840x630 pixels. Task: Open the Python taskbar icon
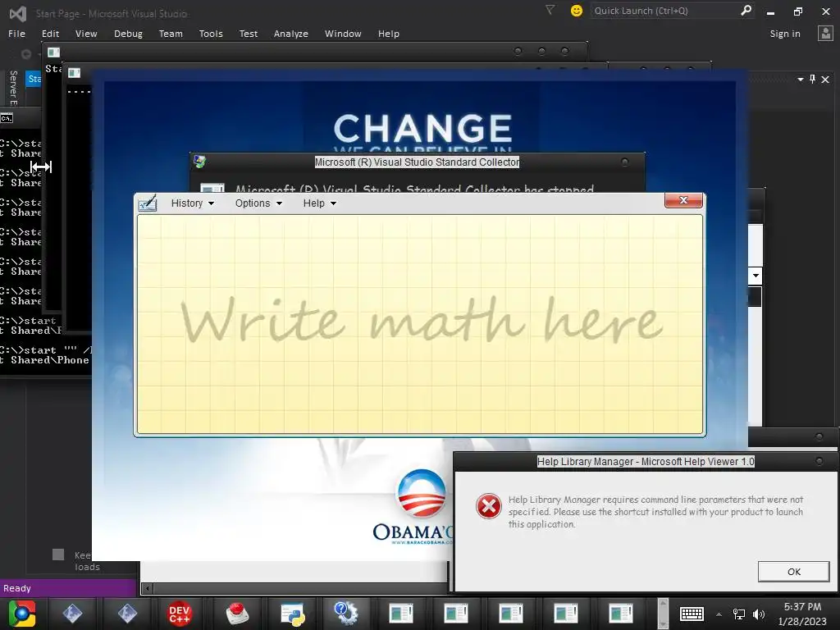pyautogui.click(x=293, y=614)
